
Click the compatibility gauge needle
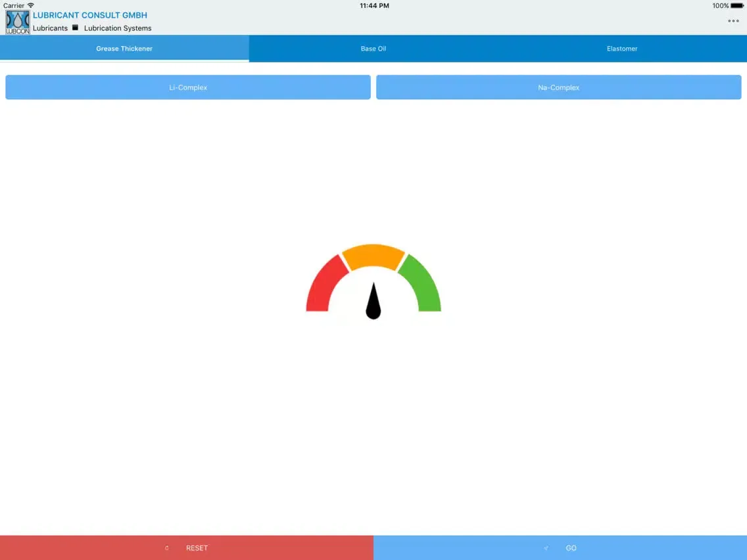pyautogui.click(x=373, y=301)
